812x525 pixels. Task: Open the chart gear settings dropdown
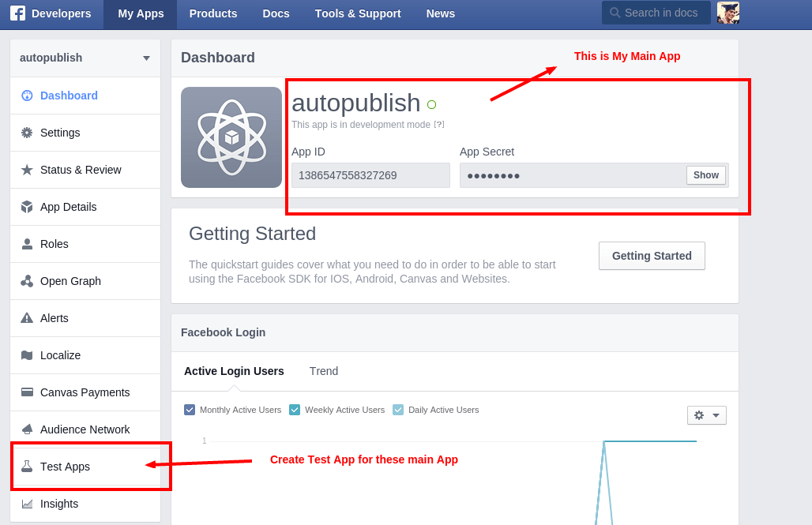pos(707,415)
